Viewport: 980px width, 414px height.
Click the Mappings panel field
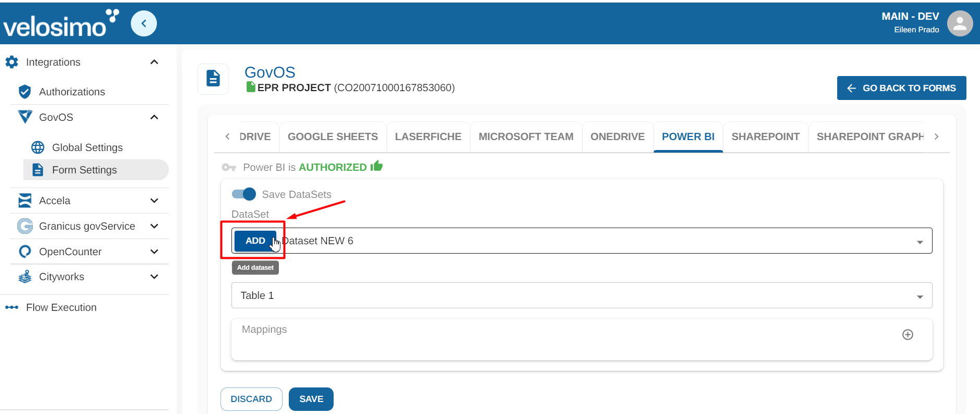point(582,340)
